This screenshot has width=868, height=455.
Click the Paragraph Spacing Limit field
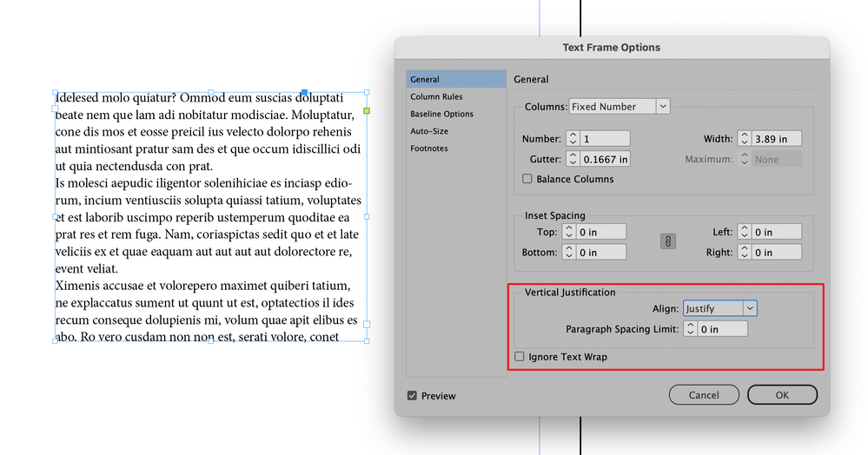tap(722, 329)
